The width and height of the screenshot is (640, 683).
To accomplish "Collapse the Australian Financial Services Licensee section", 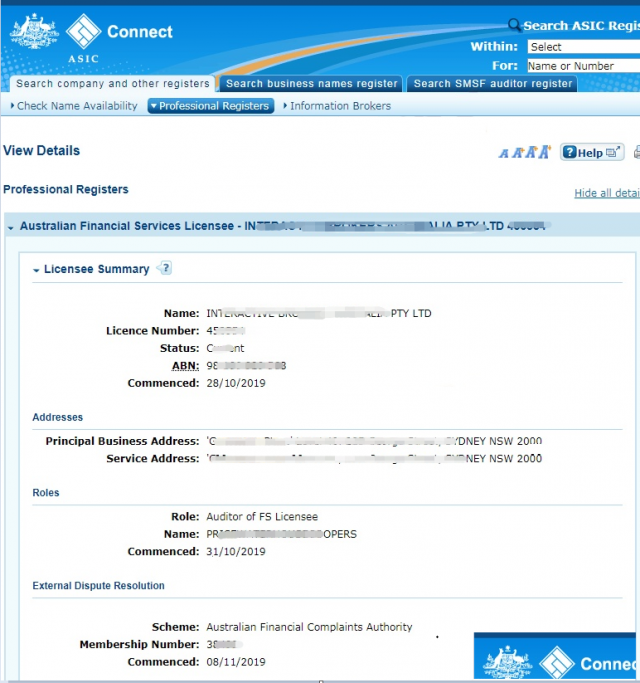I will point(11,227).
